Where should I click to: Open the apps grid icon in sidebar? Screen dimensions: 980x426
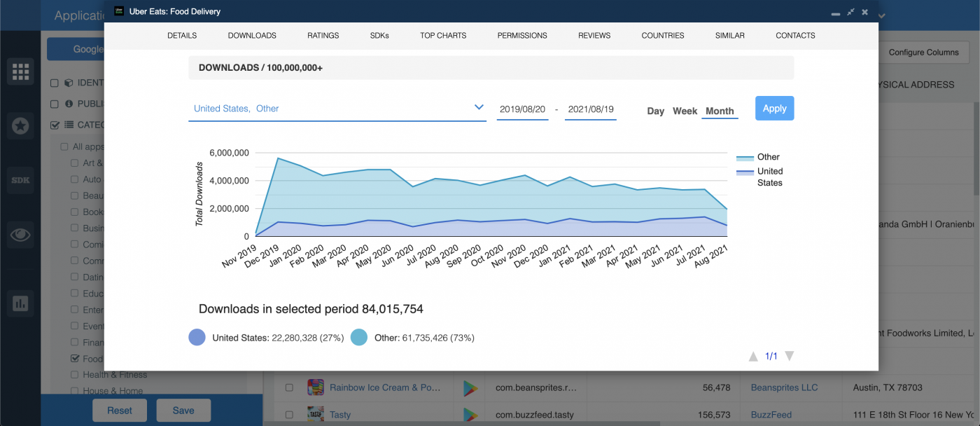20,71
